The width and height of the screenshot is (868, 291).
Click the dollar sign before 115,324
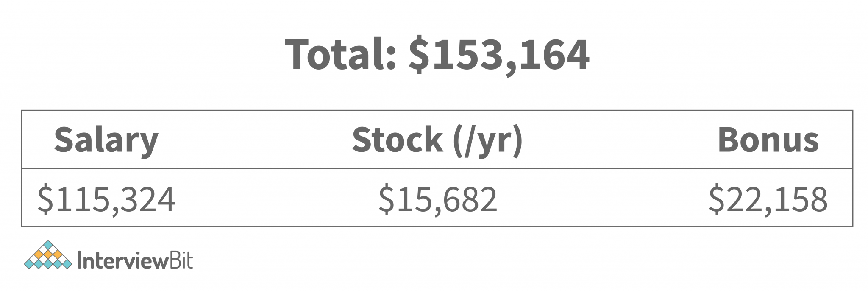[x=46, y=199]
